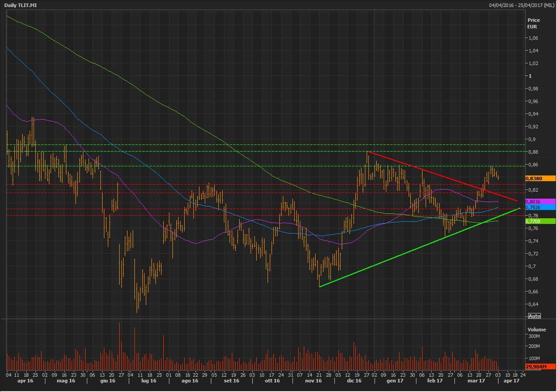Click the Volume axis label

(x=536, y=330)
